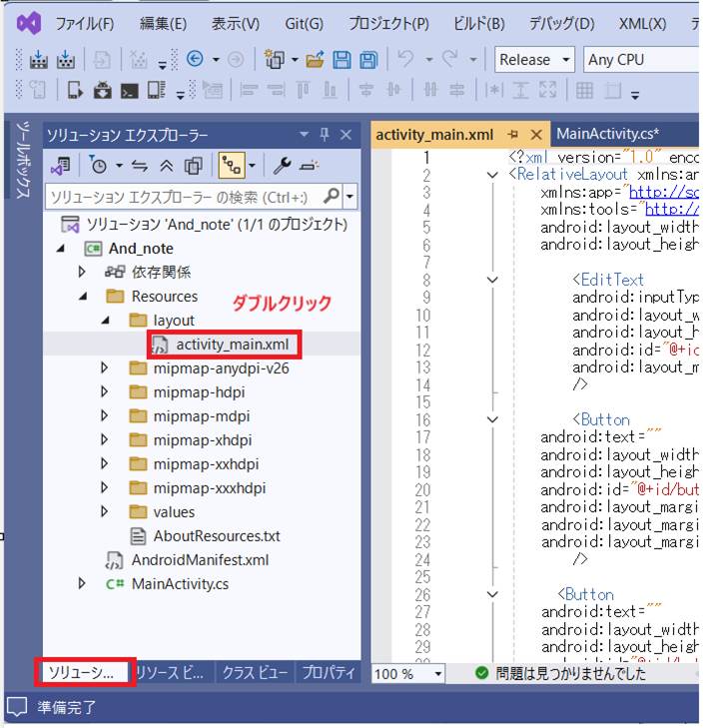Click the Save All toolbar icon

(x=368, y=60)
